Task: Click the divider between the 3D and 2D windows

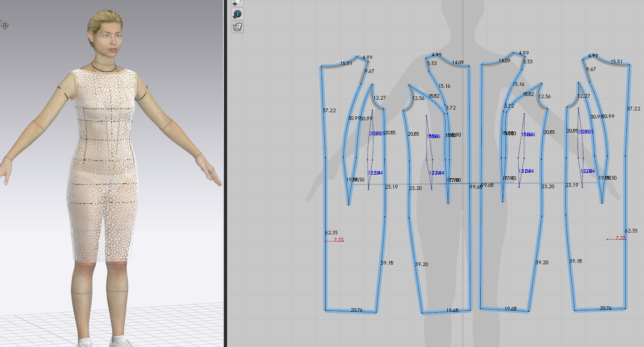Action: [x=225, y=181]
